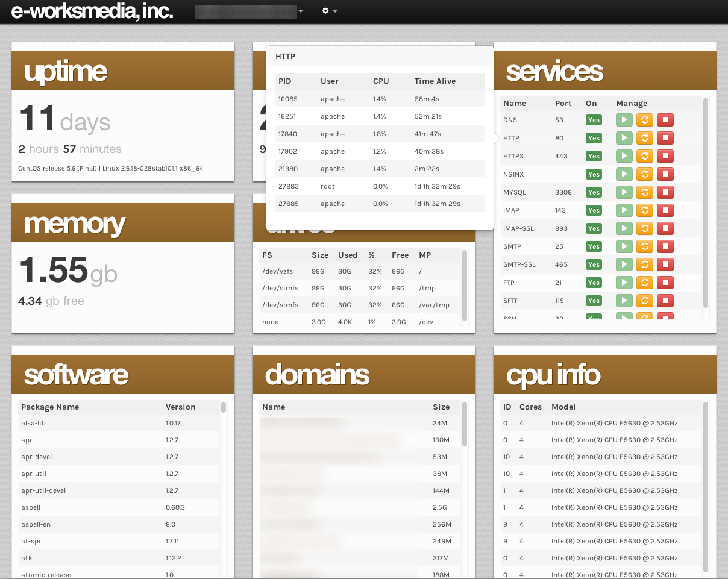Click the drives panel scrollbar

465,286
